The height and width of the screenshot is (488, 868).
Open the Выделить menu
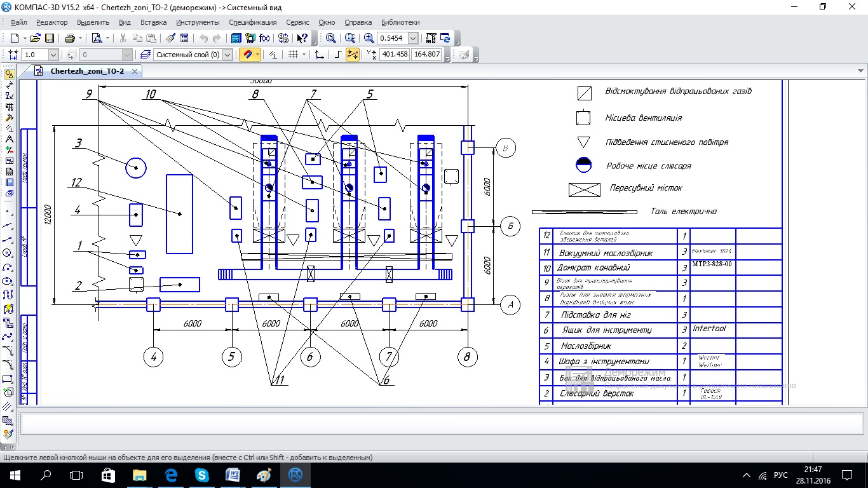pos(93,22)
